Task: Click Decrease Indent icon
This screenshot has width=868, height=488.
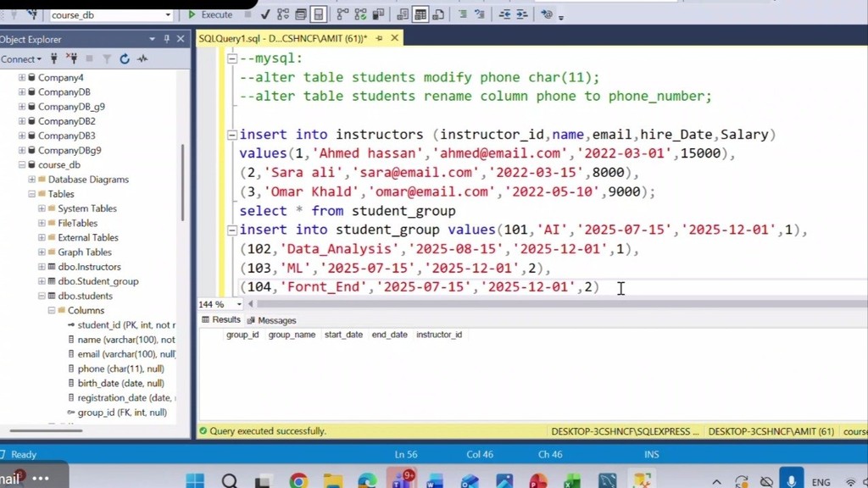Action: [504, 15]
